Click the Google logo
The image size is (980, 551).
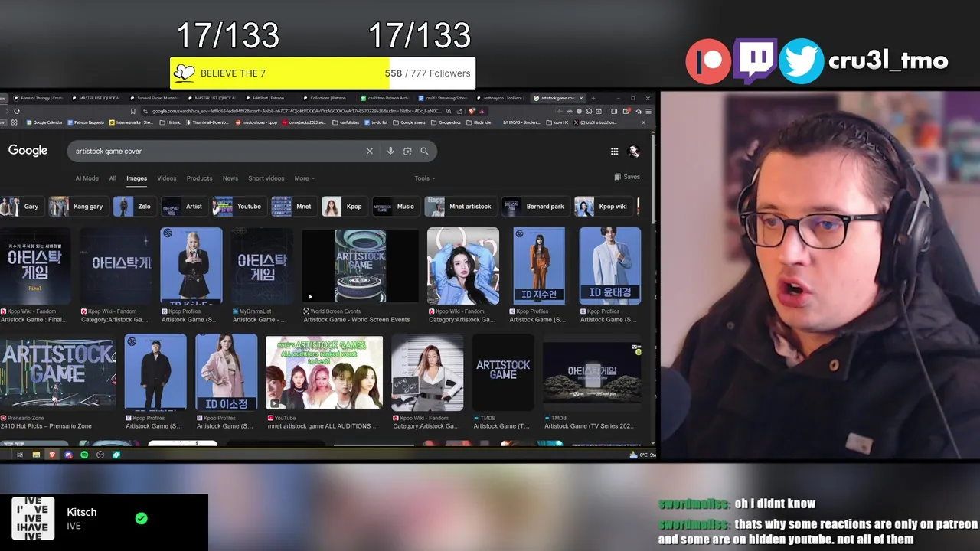28,151
